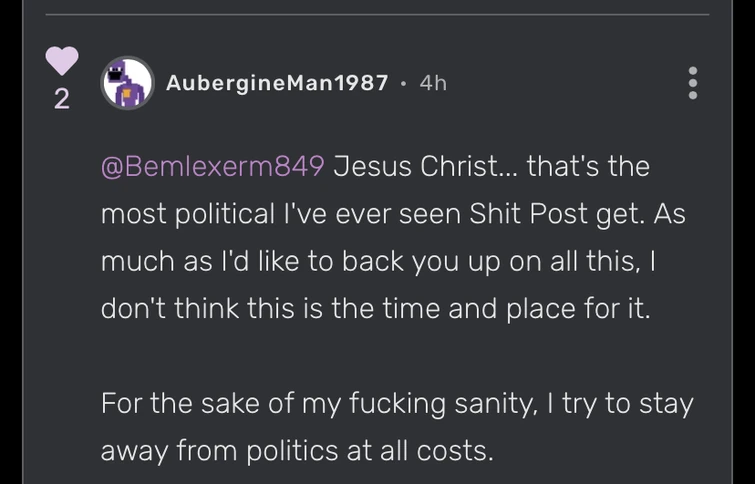The image size is (755, 484).
Task: Click the dot separator before the timestamp
Action: [x=403, y=85]
